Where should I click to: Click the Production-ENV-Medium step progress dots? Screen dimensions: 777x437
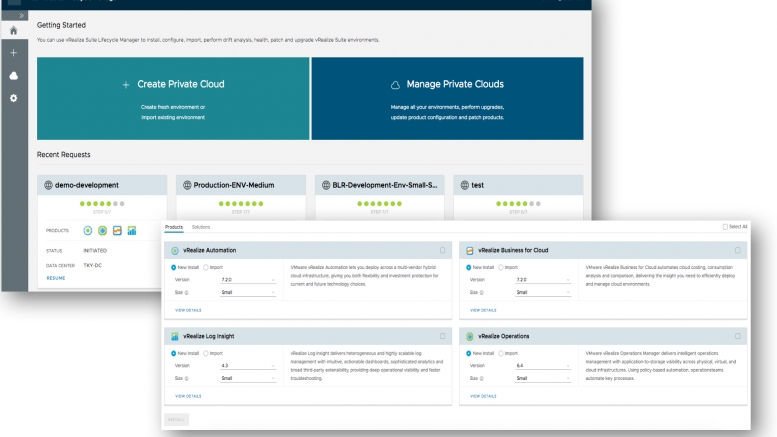click(241, 204)
